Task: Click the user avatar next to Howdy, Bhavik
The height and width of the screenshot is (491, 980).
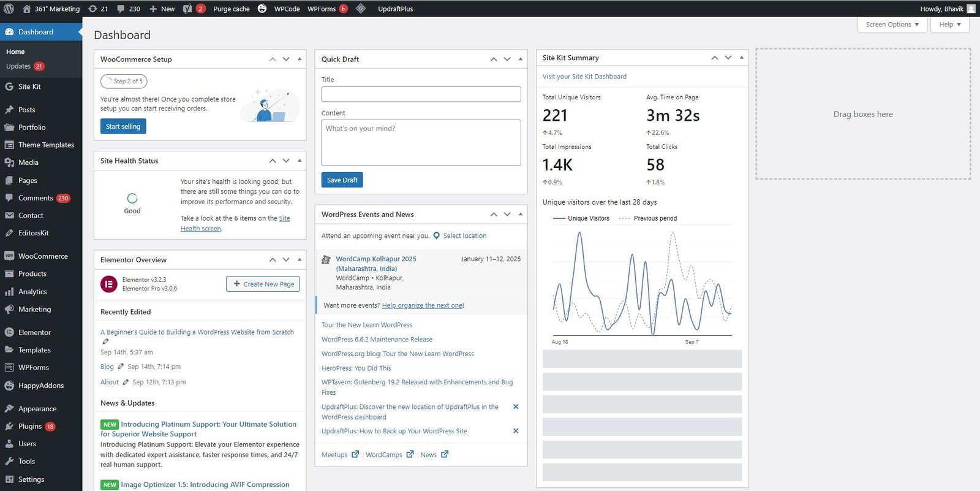Action: pyautogui.click(x=971, y=9)
